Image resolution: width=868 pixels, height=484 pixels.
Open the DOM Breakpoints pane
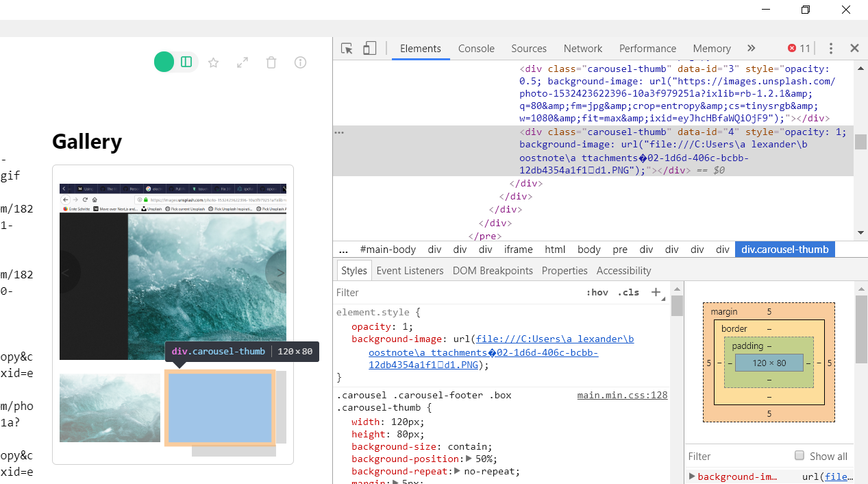coord(493,271)
